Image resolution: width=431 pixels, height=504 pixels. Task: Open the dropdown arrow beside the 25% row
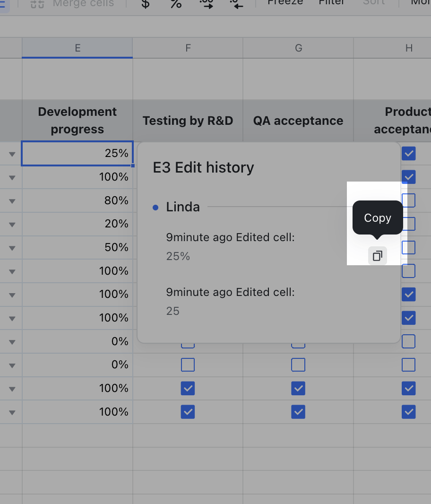pos(11,153)
